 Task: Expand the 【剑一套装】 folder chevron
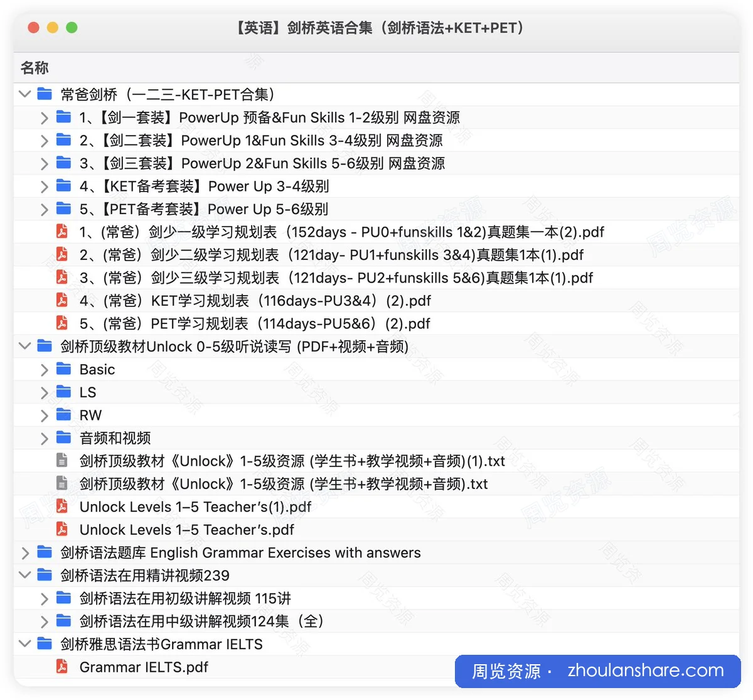44,117
